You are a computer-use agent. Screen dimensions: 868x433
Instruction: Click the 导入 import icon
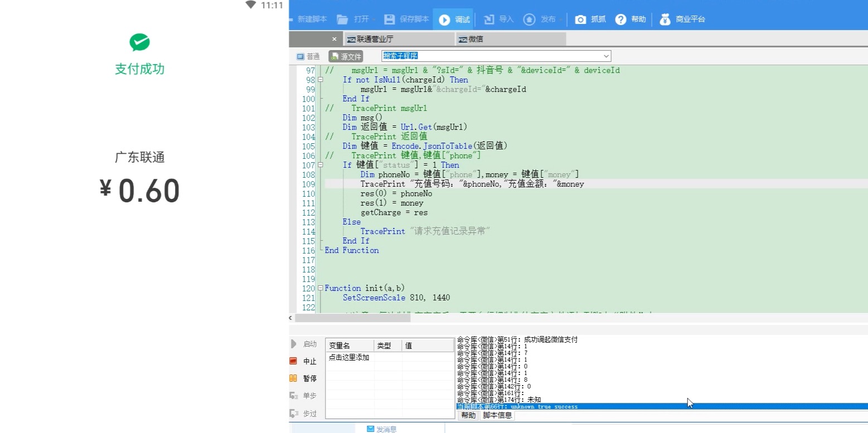coord(489,20)
